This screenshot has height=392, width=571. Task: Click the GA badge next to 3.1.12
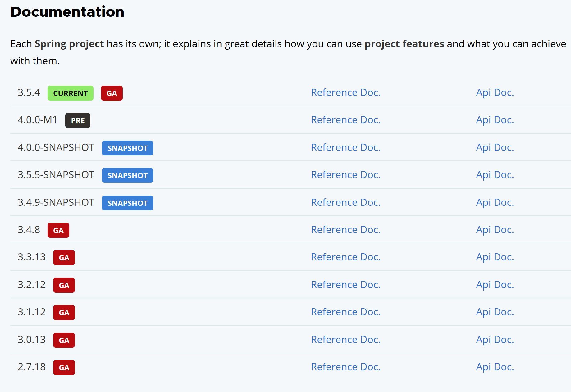point(64,313)
